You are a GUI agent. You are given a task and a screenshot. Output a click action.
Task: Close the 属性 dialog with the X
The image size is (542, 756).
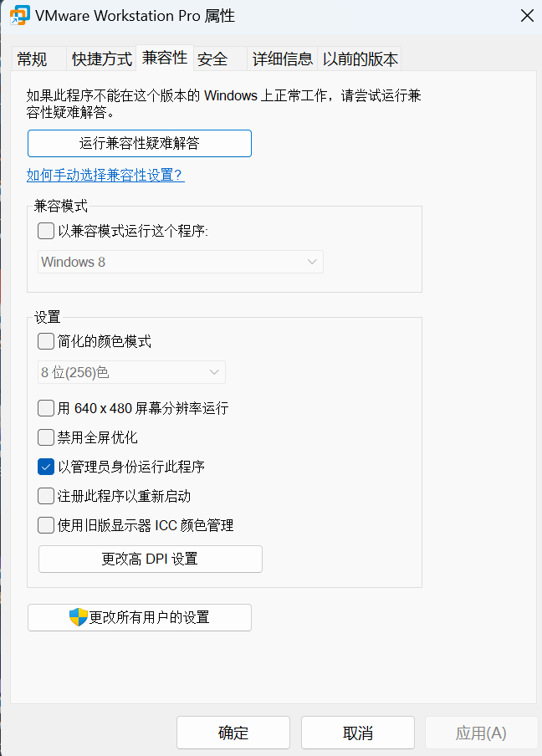point(527,15)
